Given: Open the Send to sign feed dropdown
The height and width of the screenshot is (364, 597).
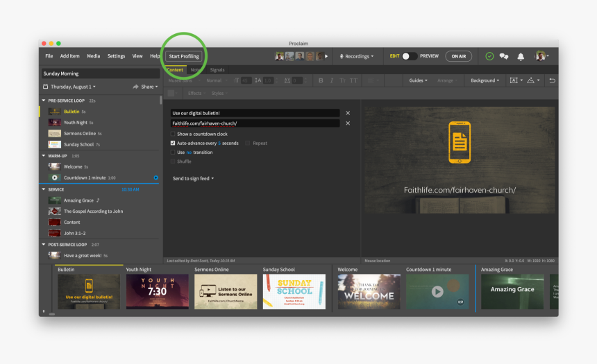Looking at the screenshot, I should tap(193, 178).
